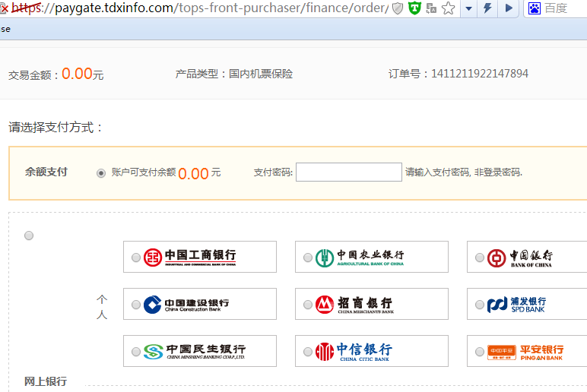This screenshot has height=392, width=587.
Task: Click the 网上银行 label
Action: tap(46, 381)
